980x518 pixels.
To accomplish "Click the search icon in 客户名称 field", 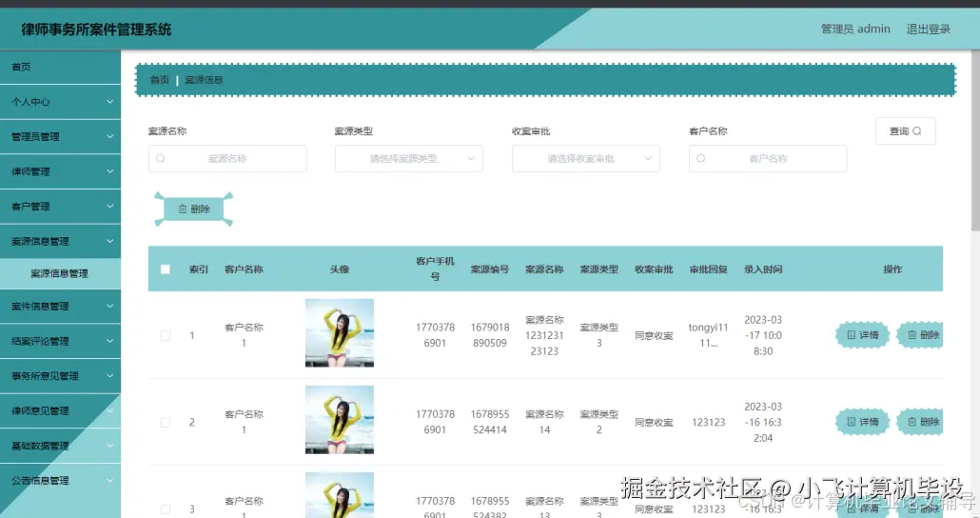I will click(x=700, y=158).
